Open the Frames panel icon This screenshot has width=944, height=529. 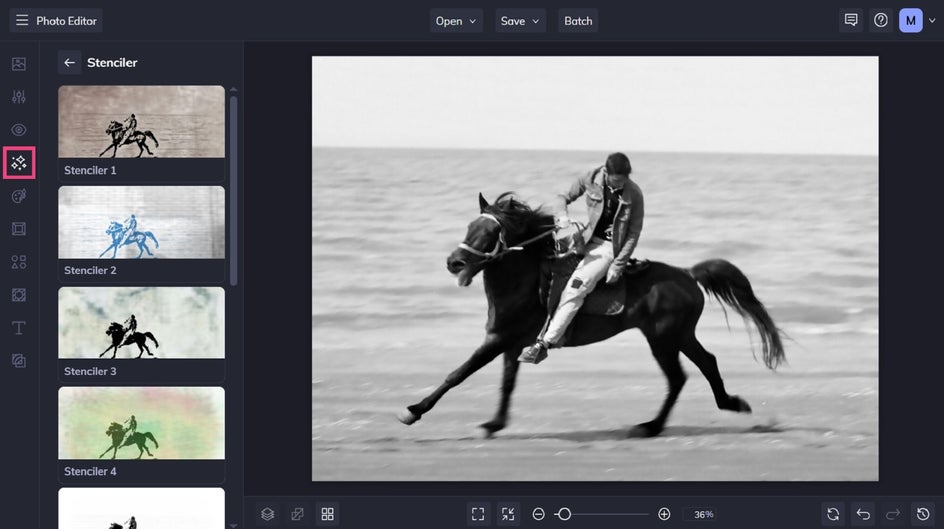tap(19, 229)
